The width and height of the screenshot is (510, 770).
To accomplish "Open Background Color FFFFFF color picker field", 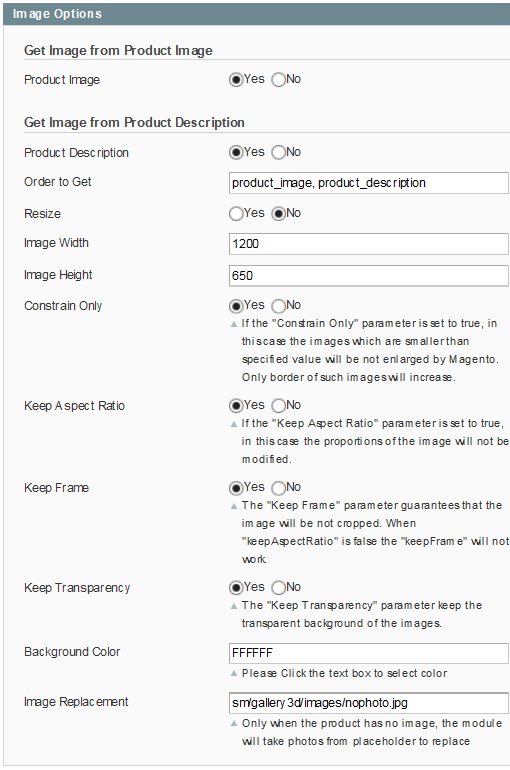I will click(x=369, y=653).
